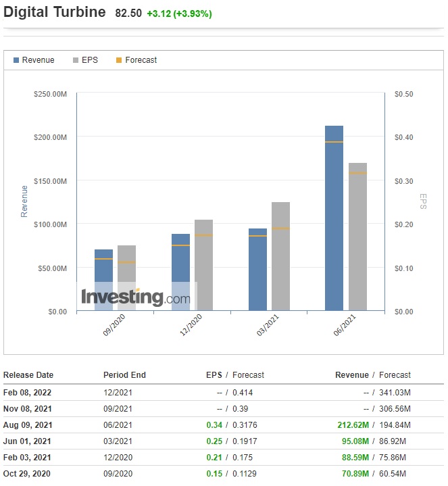Image resolution: width=448 pixels, height=486 pixels.
Task: Click the 03/2021 period end table cell
Action: click(118, 441)
